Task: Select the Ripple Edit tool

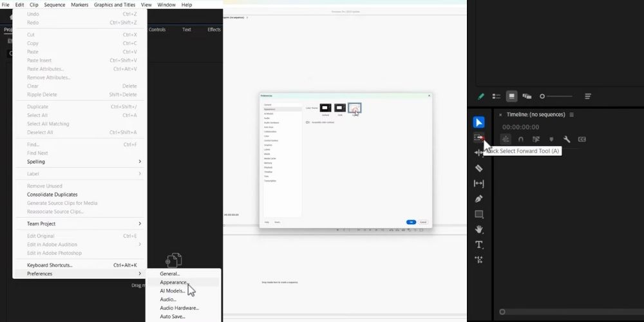Action: pyautogui.click(x=478, y=153)
